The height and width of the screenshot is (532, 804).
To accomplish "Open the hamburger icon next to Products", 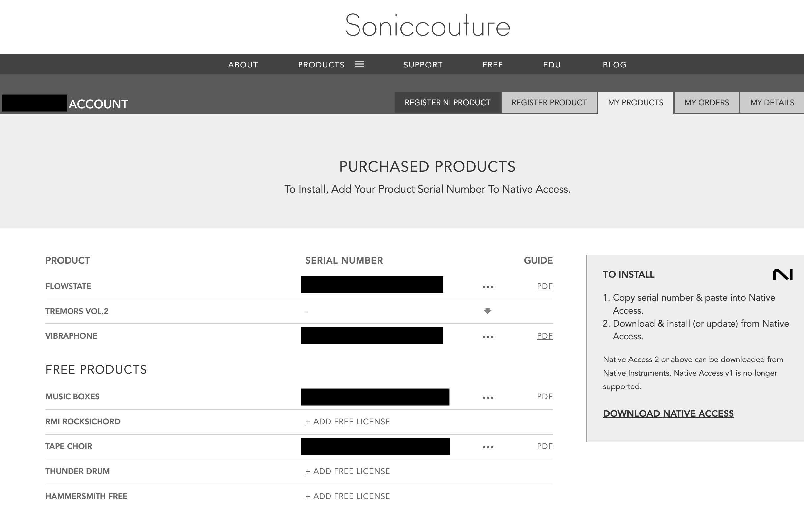I will tap(359, 64).
